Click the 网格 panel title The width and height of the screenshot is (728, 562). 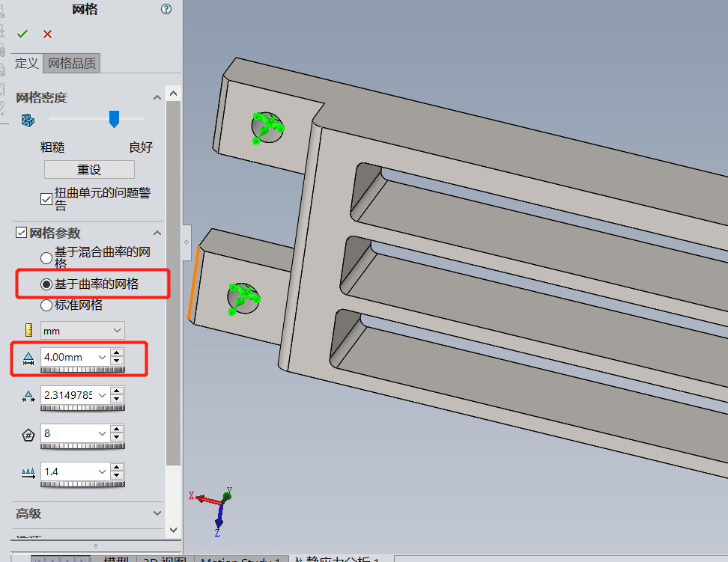pyautogui.click(x=85, y=9)
